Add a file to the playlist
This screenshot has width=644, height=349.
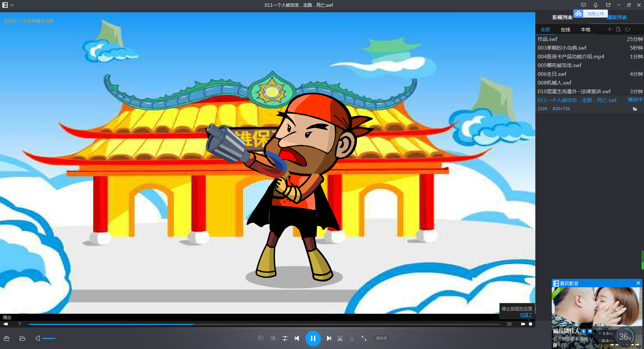coord(609,29)
